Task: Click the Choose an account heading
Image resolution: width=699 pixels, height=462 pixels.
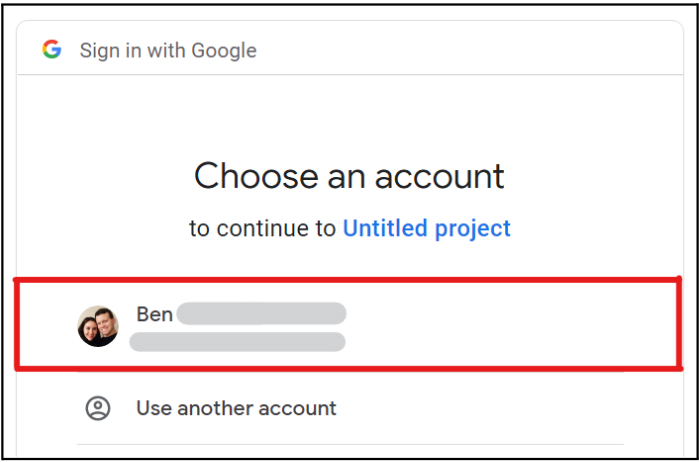Action: tap(349, 176)
